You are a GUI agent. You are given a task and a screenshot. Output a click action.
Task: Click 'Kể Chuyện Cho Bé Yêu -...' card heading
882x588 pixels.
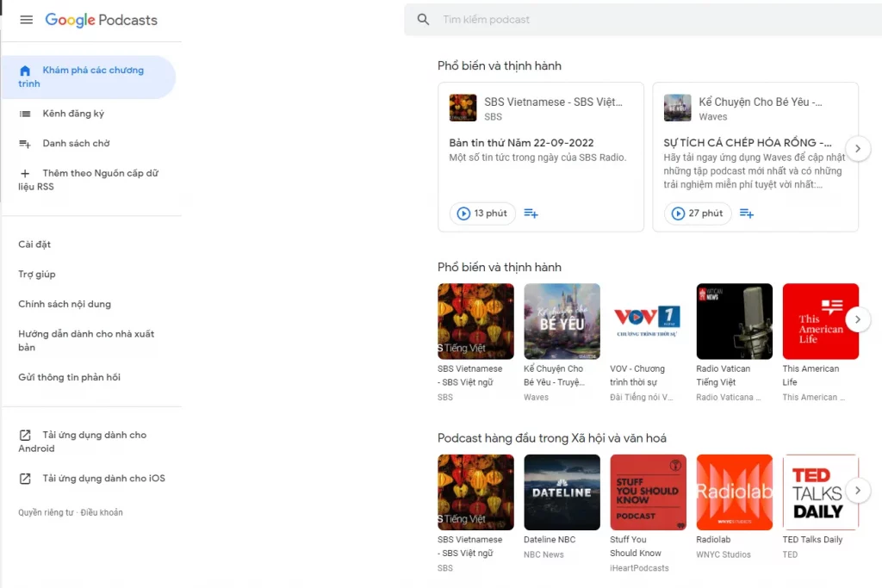point(761,102)
